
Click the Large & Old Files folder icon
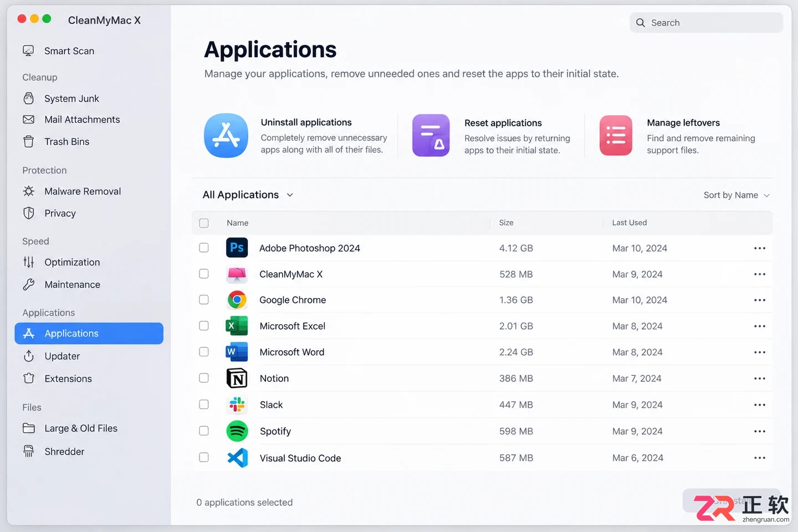(28, 428)
